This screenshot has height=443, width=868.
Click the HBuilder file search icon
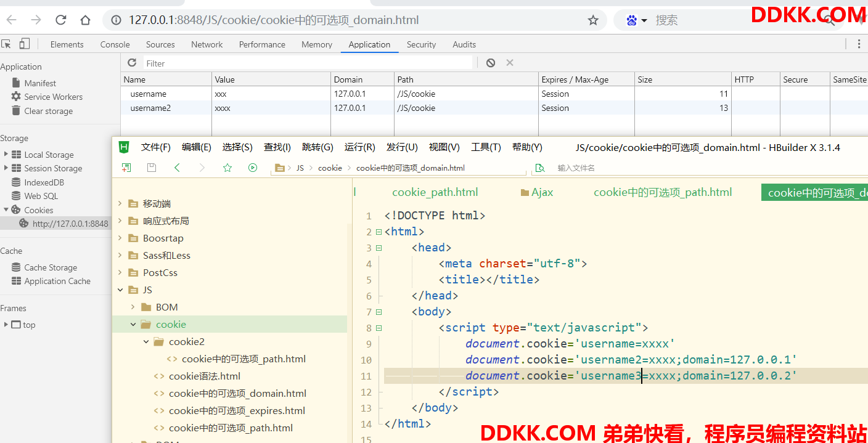(x=540, y=168)
